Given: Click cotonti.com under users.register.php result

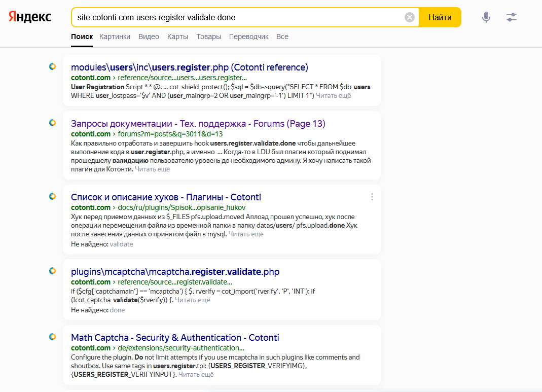Looking at the screenshot, I should 91,78.
